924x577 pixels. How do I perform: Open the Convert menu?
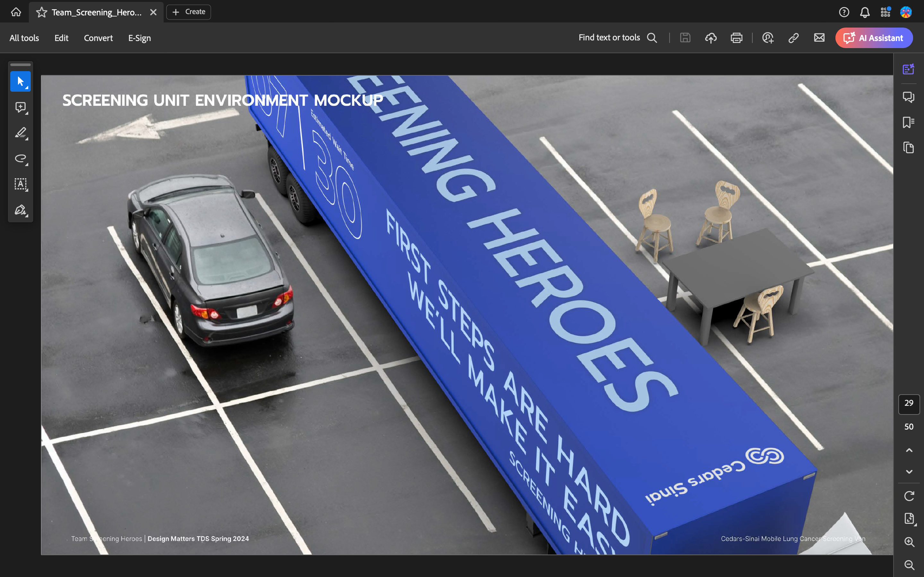(98, 38)
